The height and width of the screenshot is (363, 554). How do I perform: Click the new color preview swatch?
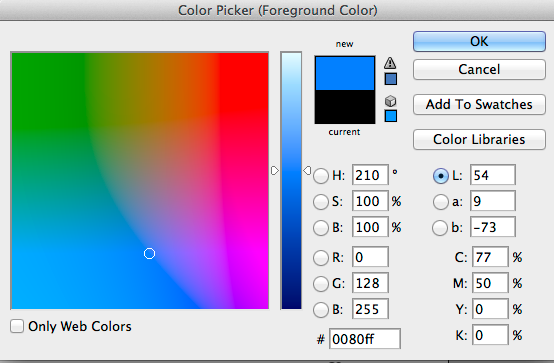(345, 73)
